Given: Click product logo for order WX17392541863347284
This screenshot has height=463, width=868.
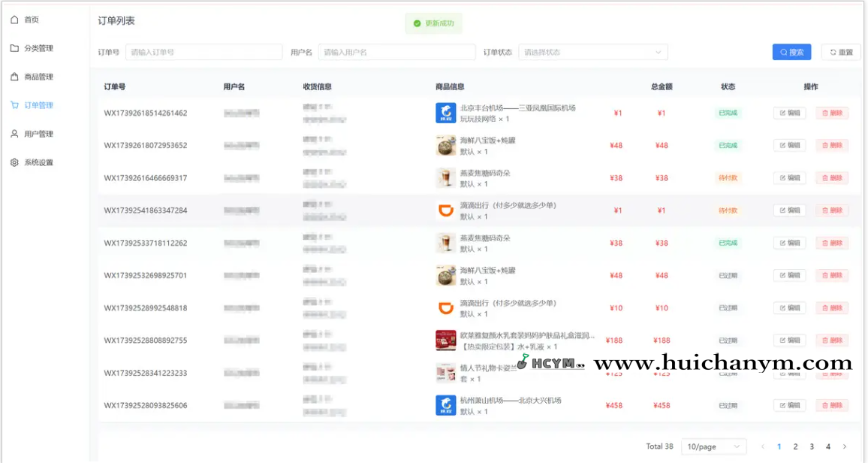Looking at the screenshot, I should tap(445, 210).
